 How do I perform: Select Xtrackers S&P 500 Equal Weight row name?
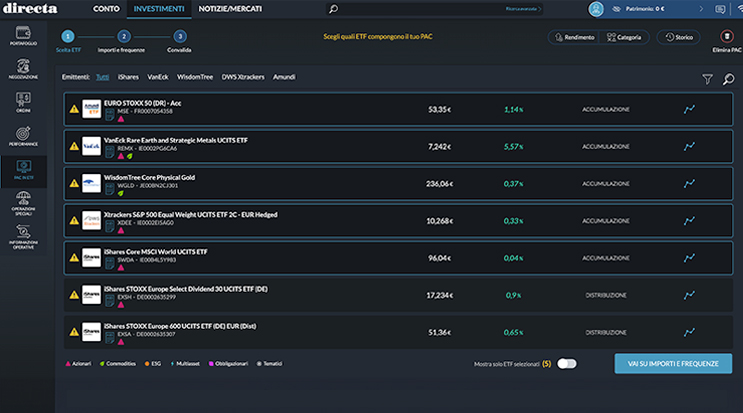190,215
